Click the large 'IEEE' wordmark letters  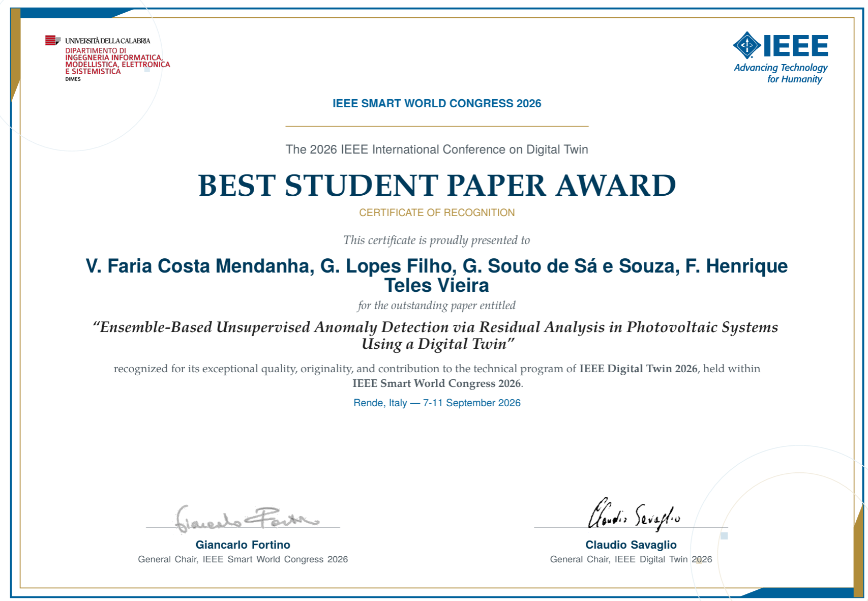[x=796, y=45]
